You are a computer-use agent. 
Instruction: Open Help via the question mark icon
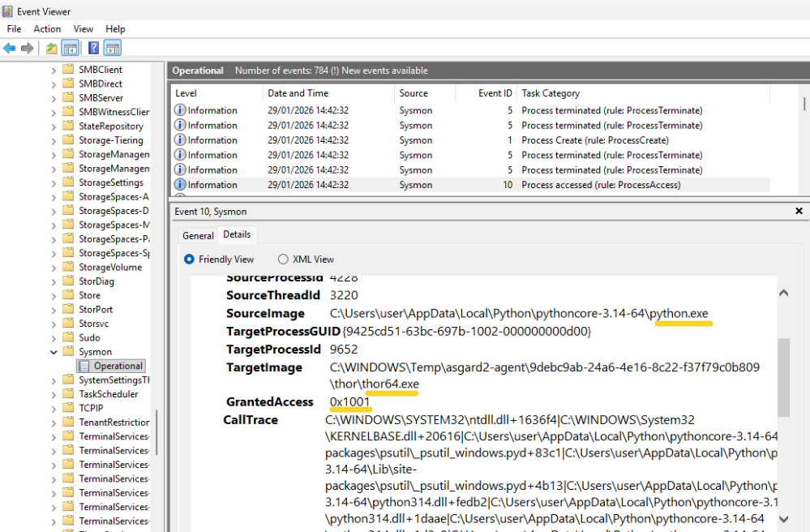pos(94,49)
